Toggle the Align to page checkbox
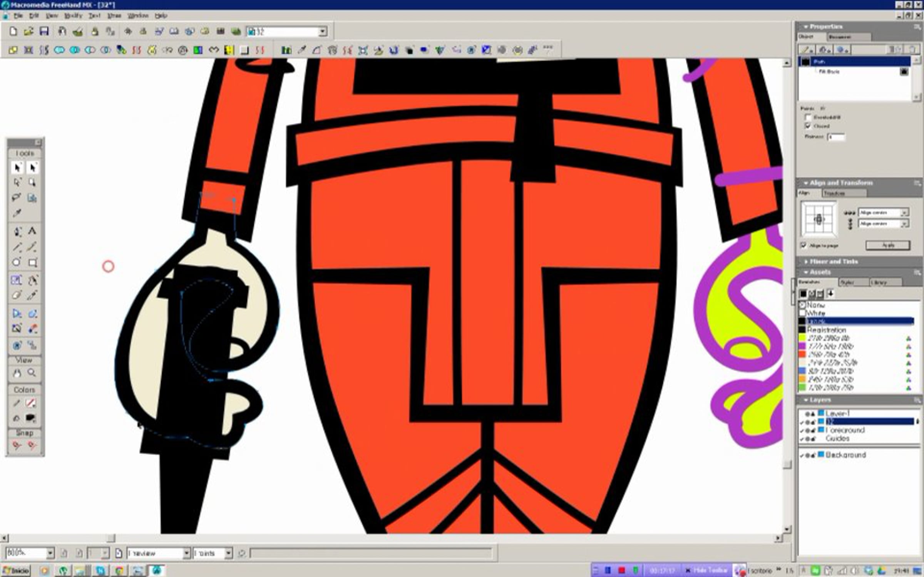This screenshot has height=577, width=924. pos(803,245)
